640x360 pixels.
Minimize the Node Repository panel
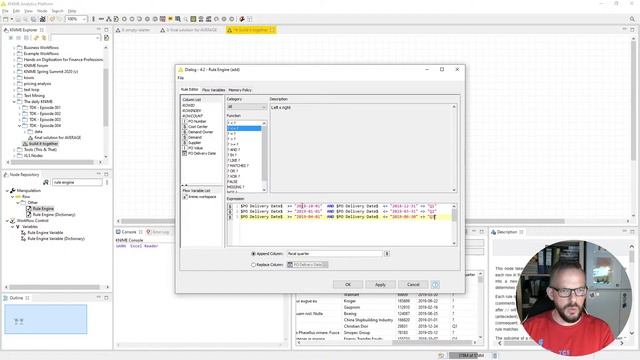click(99, 174)
